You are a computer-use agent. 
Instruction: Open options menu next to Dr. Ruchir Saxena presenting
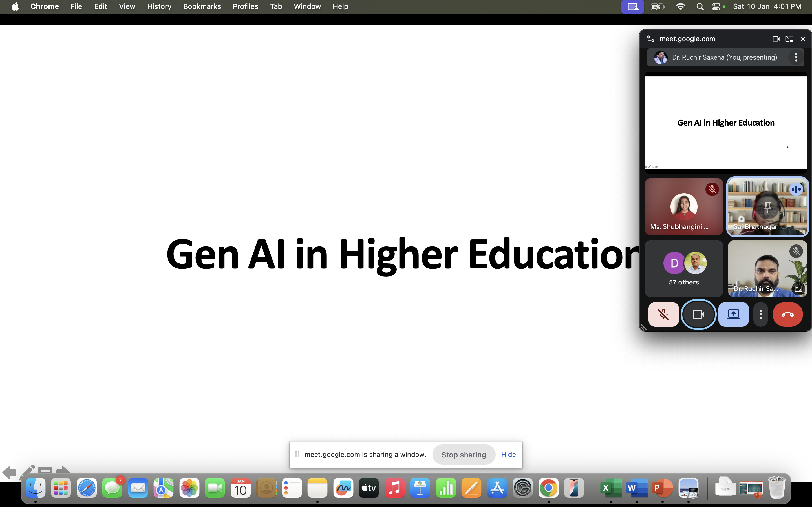pos(796,57)
